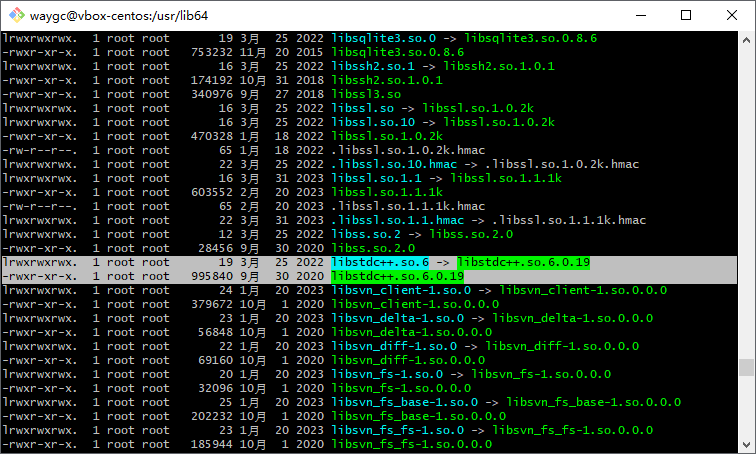Click size value 753232
Viewport: 756px width, 454px height.
click(x=212, y=52)
